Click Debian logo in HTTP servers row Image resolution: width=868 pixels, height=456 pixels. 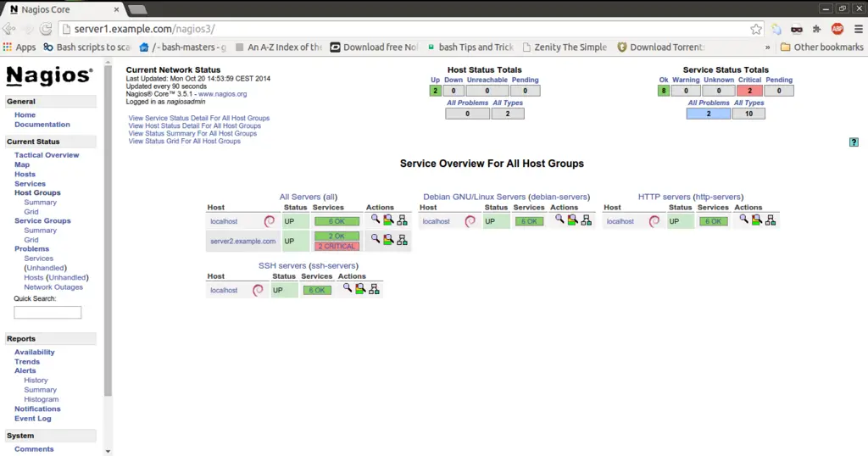tap(654, 221)
